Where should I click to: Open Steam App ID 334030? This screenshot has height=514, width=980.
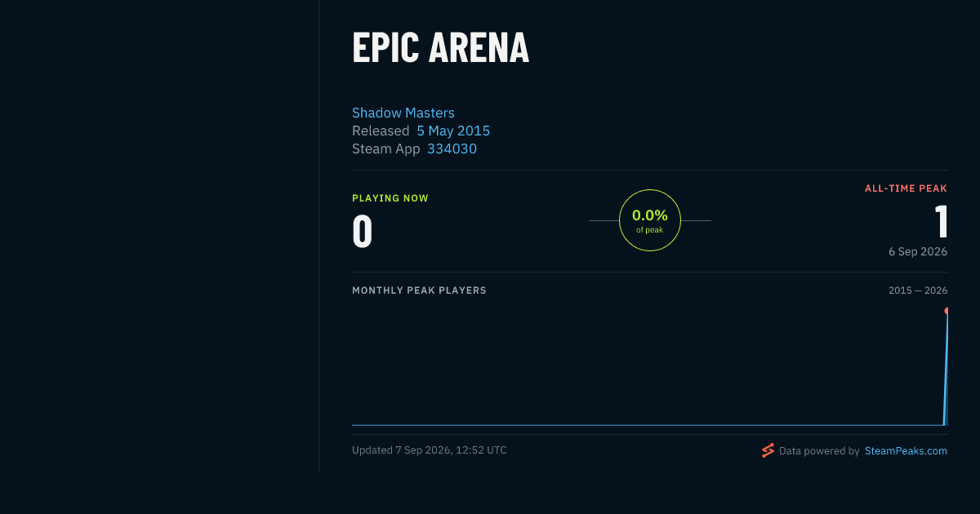point(452,148)
